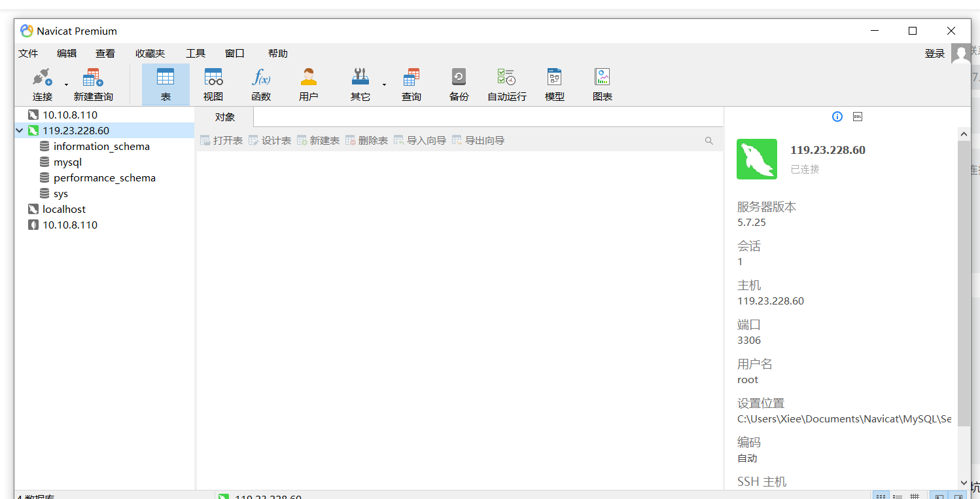Open the 模型 (Model) toolbar icon
The width and height of the screenshot is (980, 499).
pos(554,84)
